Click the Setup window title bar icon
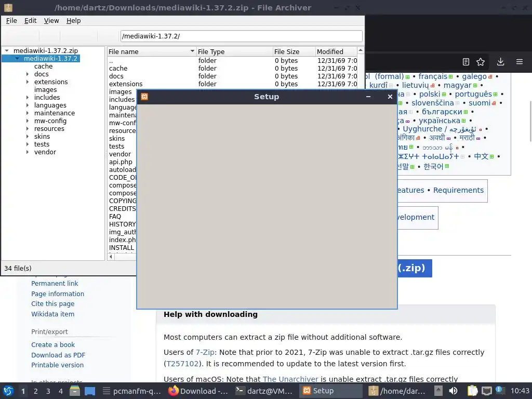 (144, 97)
